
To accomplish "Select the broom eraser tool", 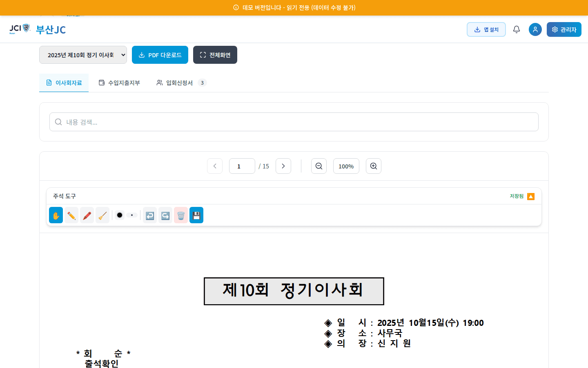I will coord(102,215).
